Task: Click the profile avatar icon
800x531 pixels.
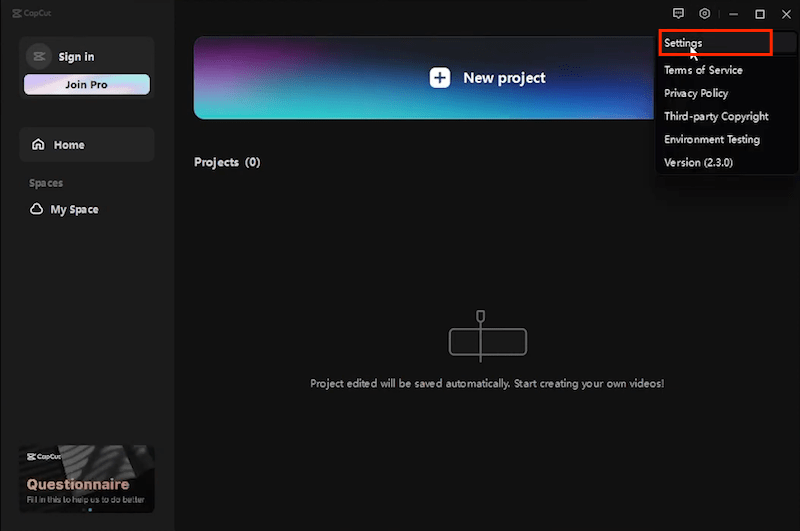Action: coord(39,57)
